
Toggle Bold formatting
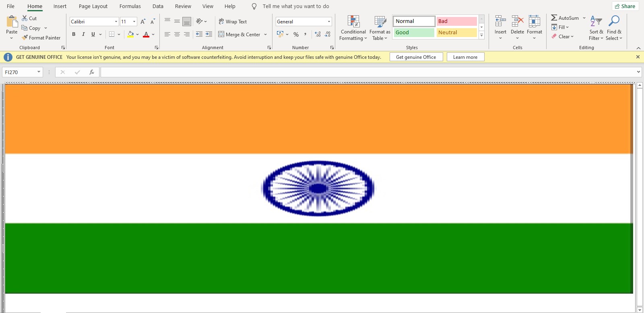tap(74, 34)
